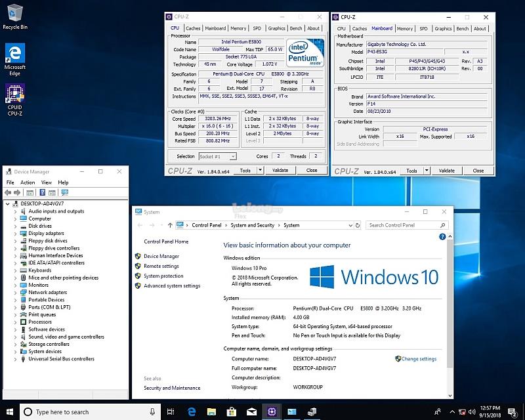This screenshot has height=420, width=525.
Task: Select the System window taskbar icon
Action: 291,412
